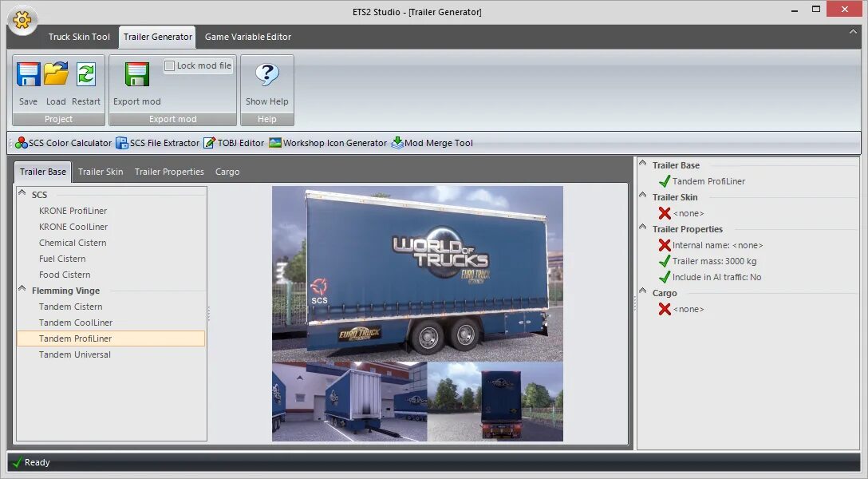Switch to the Trailer Skin tab

click(101, 171)
